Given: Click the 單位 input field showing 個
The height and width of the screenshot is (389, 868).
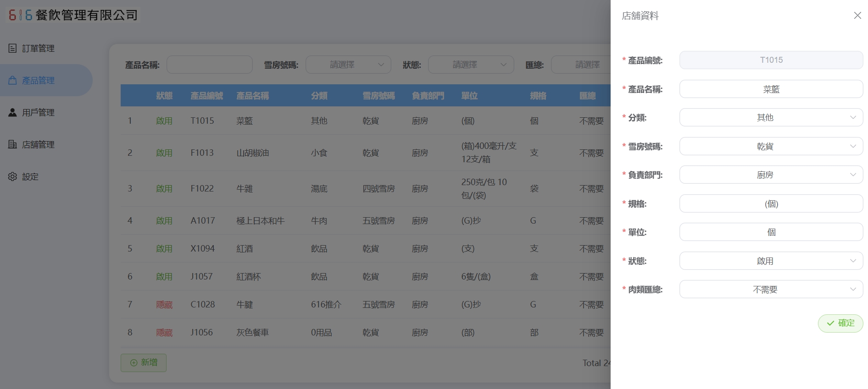Looking at the screenshot, I should pos(771,232).
